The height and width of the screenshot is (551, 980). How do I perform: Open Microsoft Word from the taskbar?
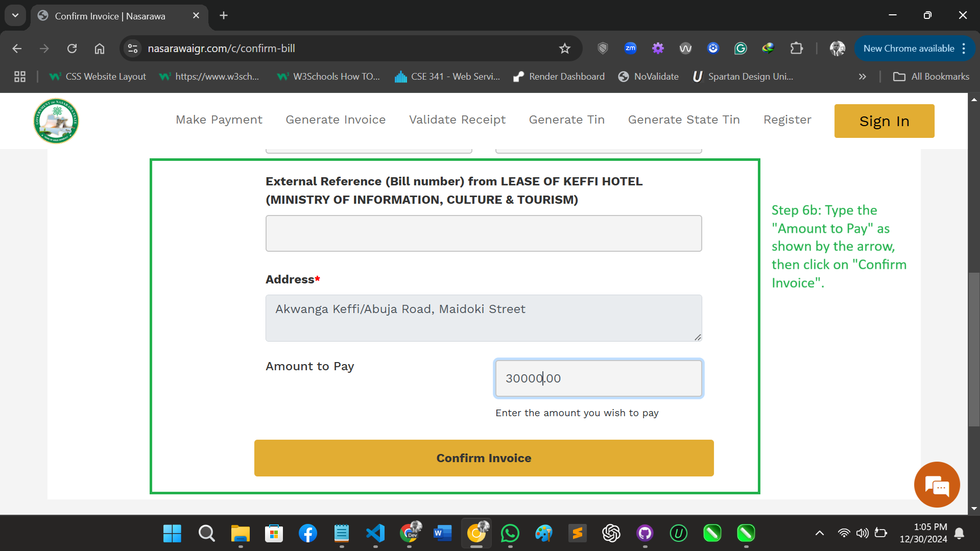click(x=443, y=534)
